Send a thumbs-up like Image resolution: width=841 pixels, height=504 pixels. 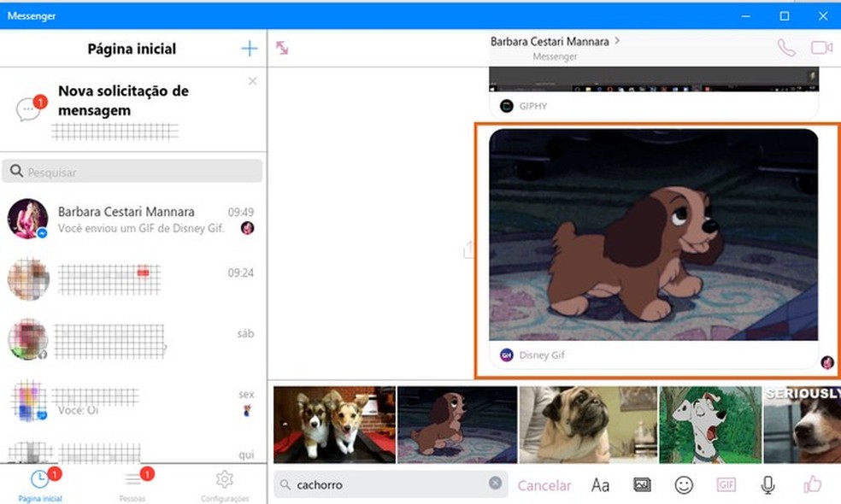812,484
